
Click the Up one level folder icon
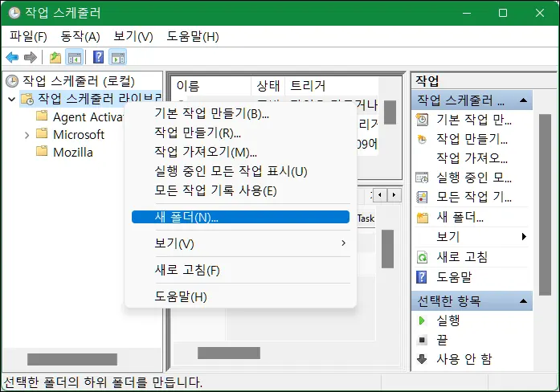tap(55, 57)
